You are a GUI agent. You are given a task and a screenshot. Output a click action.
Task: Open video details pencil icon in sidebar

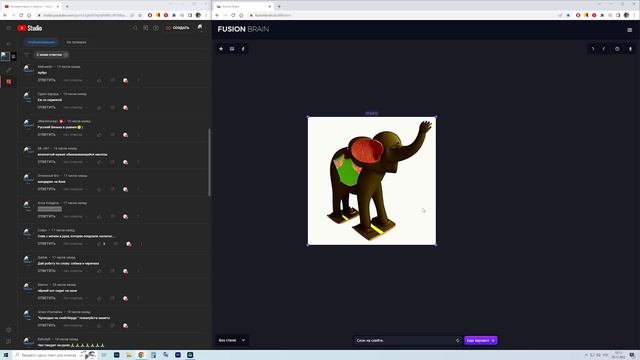point(9,70)
